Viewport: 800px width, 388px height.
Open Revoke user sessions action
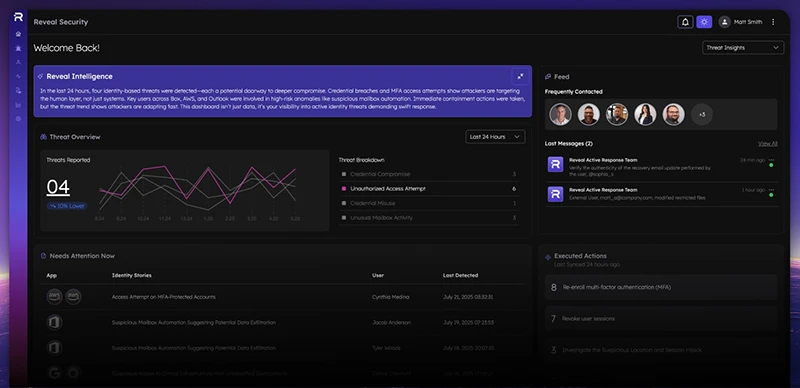point(661,319)
